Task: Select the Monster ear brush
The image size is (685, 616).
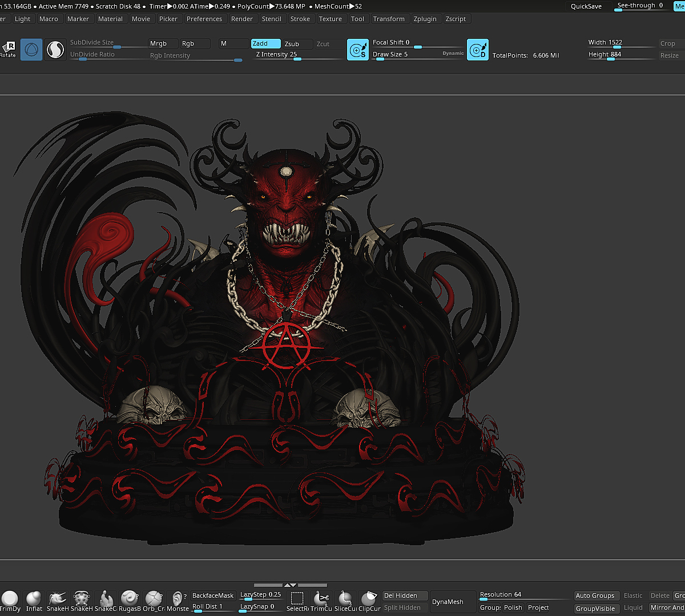Action: tap(178, 602)
